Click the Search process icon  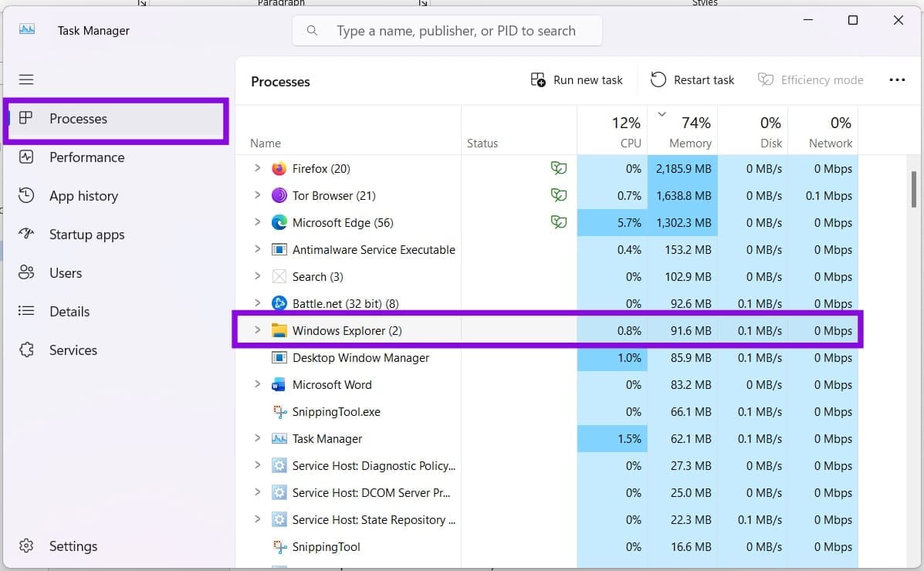(x=279, y=277)
